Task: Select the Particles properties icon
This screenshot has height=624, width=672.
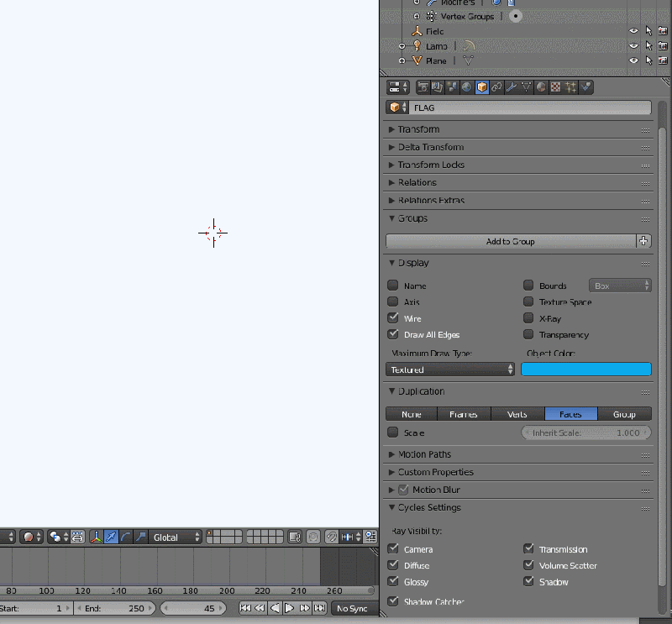Action: pyautogui.click(x=569, y=87)
